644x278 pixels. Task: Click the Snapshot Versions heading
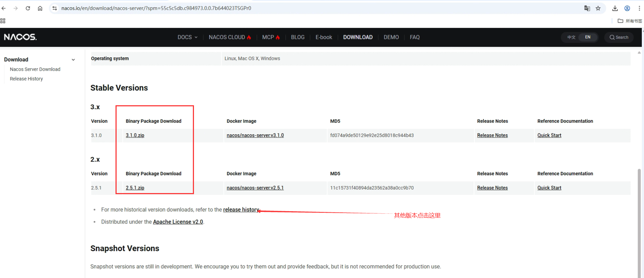click(125, 249)
